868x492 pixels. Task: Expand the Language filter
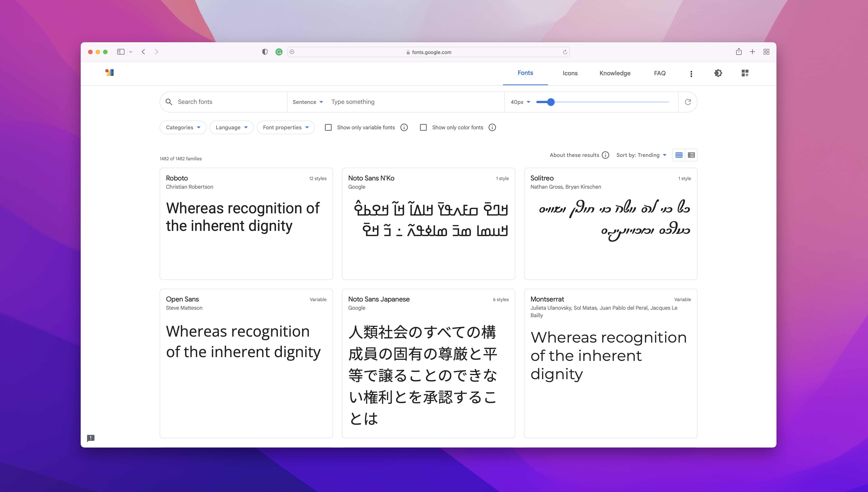click(231, 127)
